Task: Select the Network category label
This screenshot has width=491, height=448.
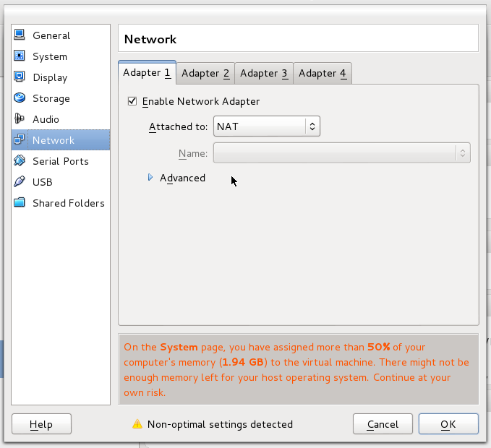Action: 54,140
